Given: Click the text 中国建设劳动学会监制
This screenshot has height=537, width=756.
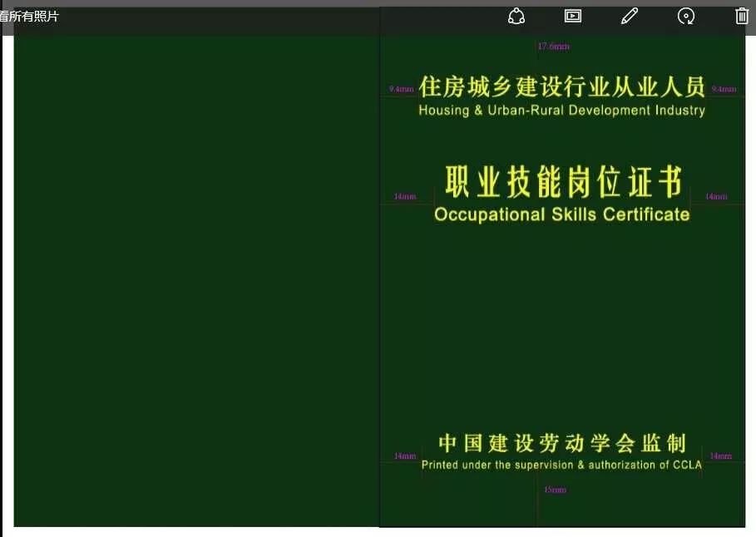Looking at the screenshot, I should pyautogui.click(x=562, y=444).
